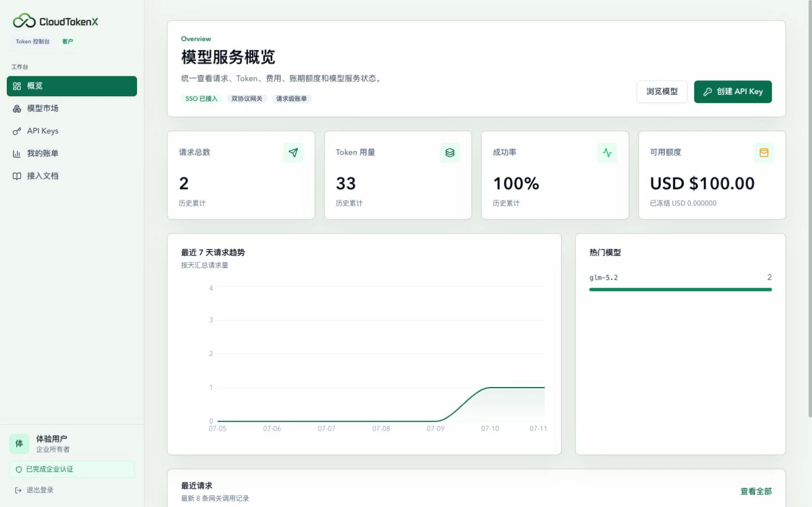The height and width of the screenshot is (507, 812).
Task: Click the 退出登录 logout arrow icon
Action: coord(18,490)
